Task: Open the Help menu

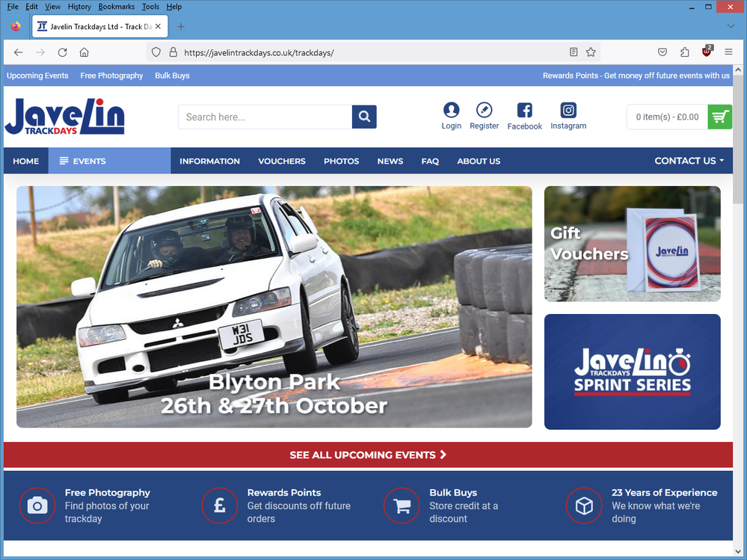Action: tap(174, 7)
